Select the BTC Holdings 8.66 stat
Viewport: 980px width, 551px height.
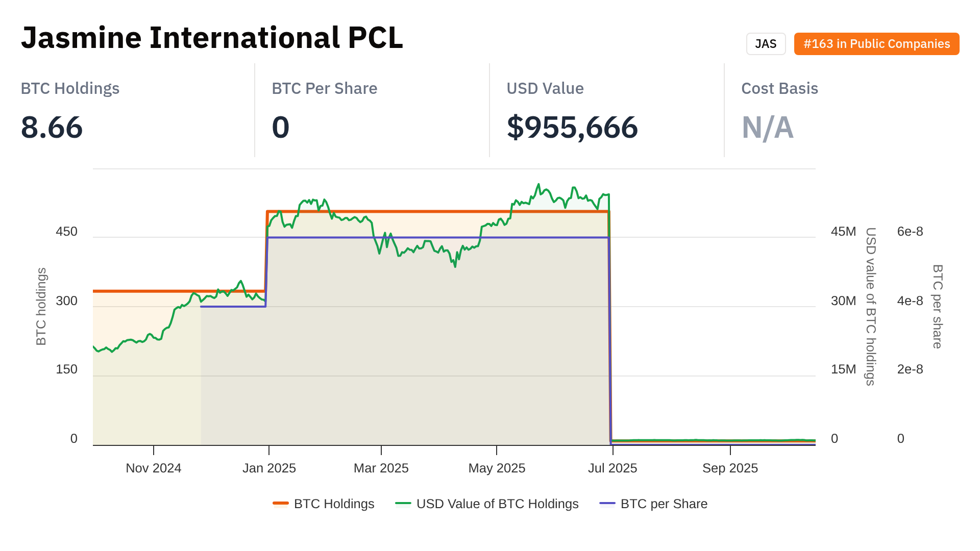[x=52, y=127]
